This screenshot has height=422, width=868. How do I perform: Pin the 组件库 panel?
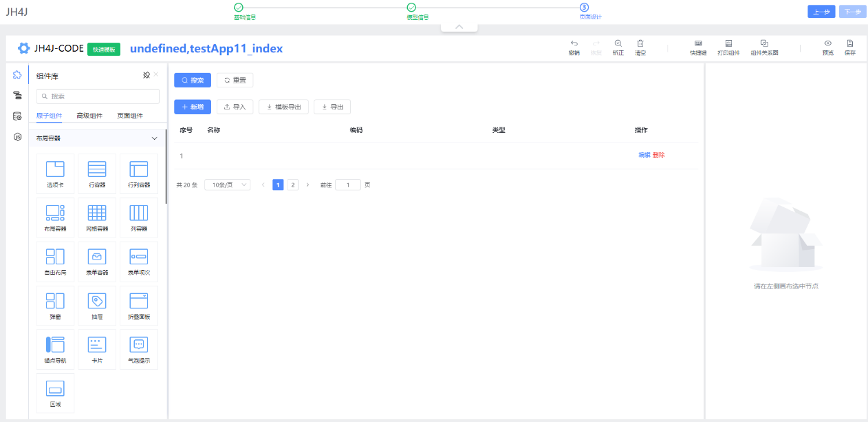[x=146, y=75]
